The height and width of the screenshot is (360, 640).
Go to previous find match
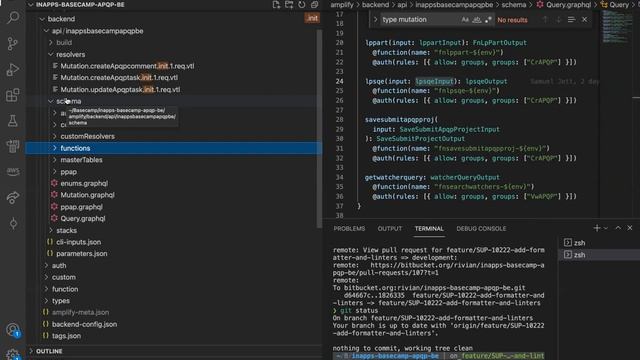(544, 20)
